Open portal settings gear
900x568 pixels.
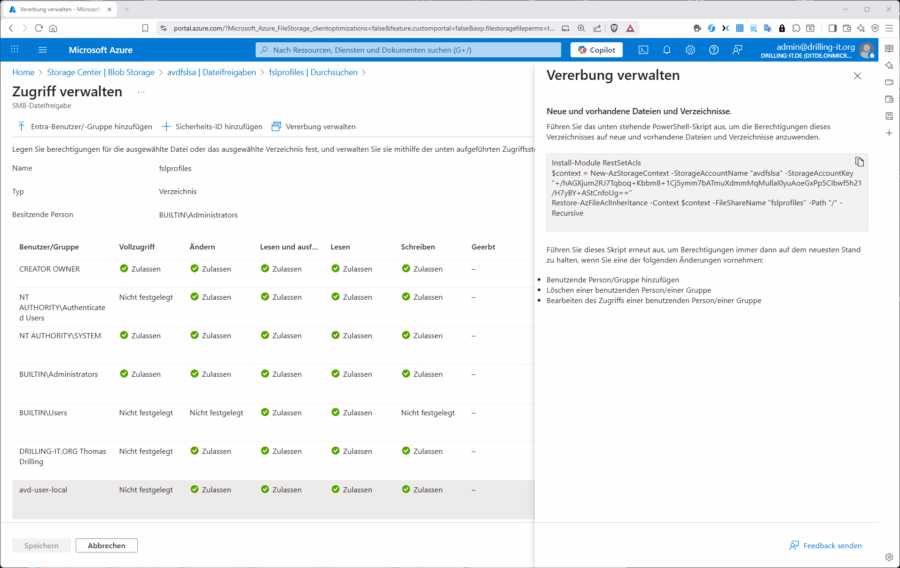[690, 49]
